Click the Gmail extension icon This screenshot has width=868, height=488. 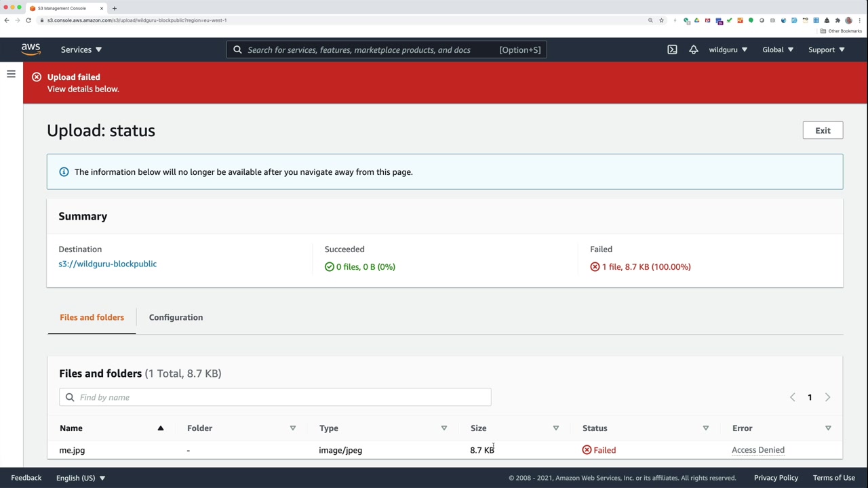pyautogui.click(x=707, y=20)
